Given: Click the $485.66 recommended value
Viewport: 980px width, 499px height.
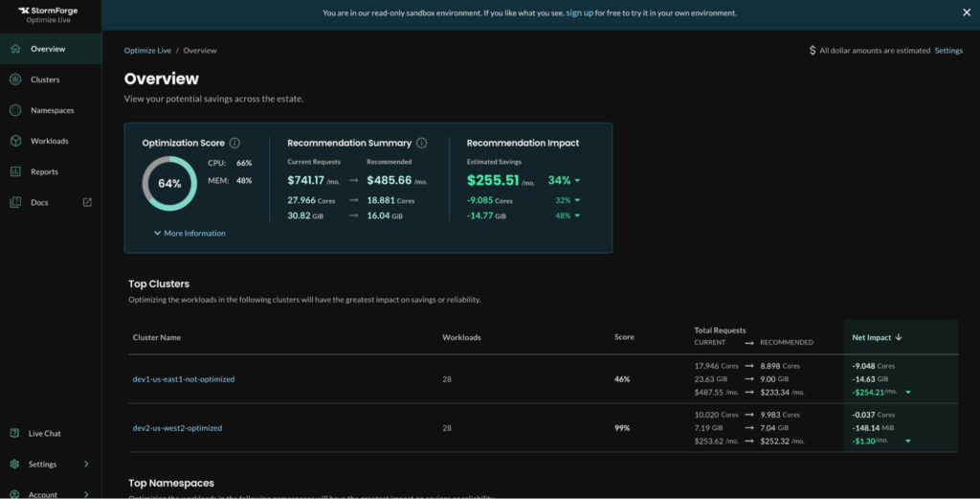Looking at the screenshot, I should 390,180.
